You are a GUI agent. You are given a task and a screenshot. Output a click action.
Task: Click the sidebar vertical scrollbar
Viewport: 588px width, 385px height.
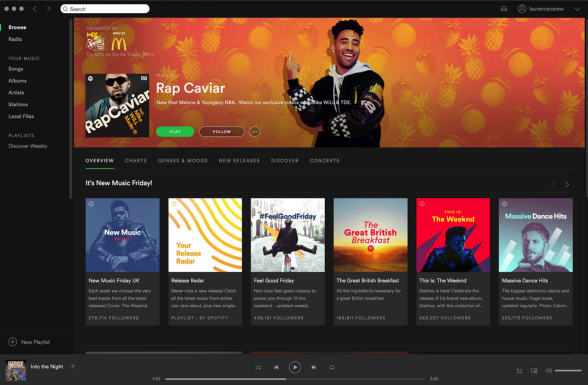pos(70,108)
